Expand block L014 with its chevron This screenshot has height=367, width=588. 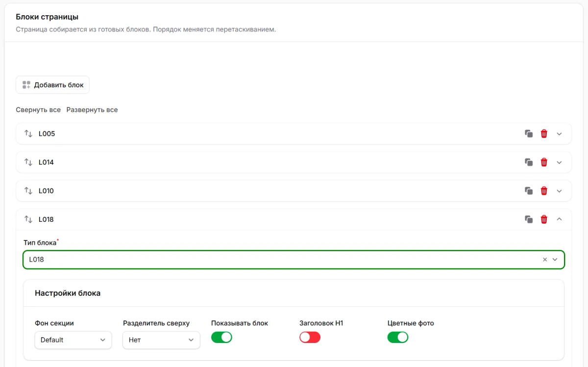[560, 162]
